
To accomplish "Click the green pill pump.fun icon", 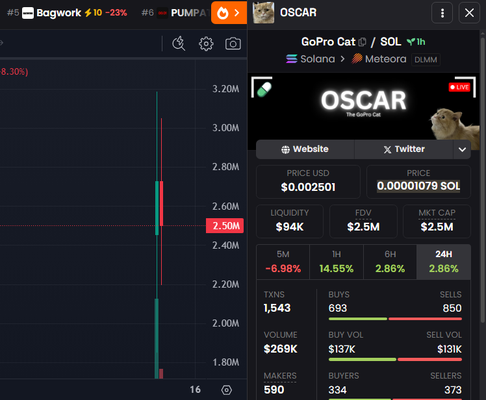I will pyautogui.click(x=264, y=89).
